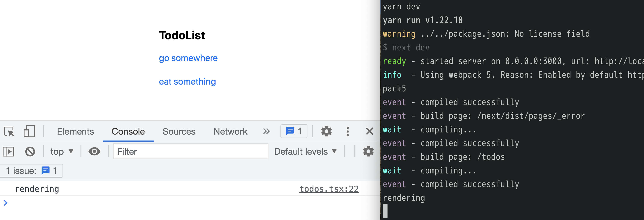Open the DevTools three-dot menu
Image resolution: width=644 pixels, height=220 pixels.
tap(347, 131)
